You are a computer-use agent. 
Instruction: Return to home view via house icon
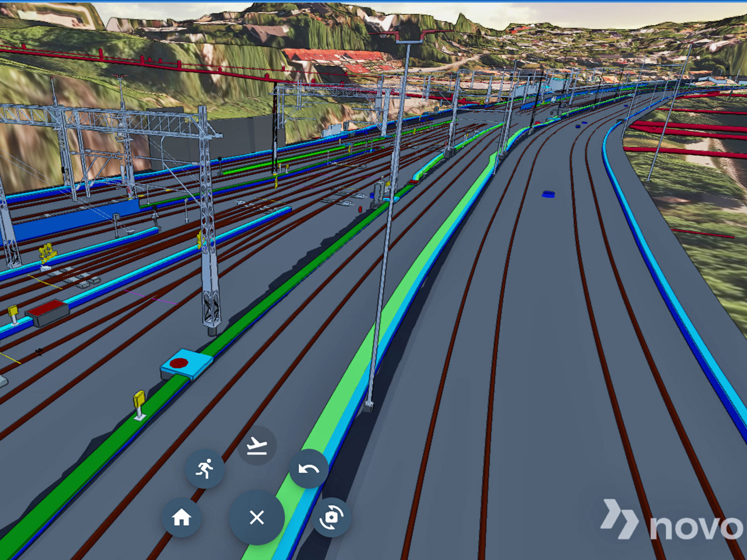click(x=182, y=517)
